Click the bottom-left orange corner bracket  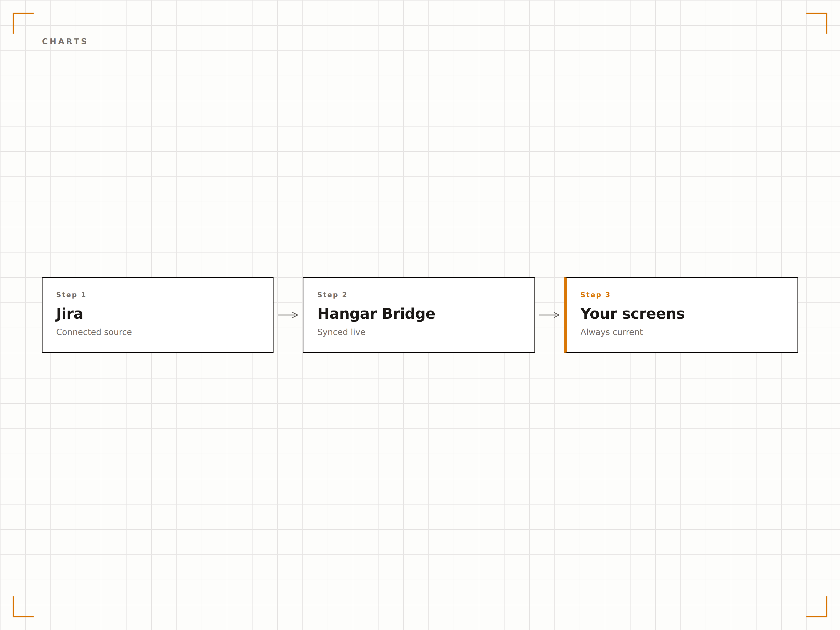coord(23,606)
